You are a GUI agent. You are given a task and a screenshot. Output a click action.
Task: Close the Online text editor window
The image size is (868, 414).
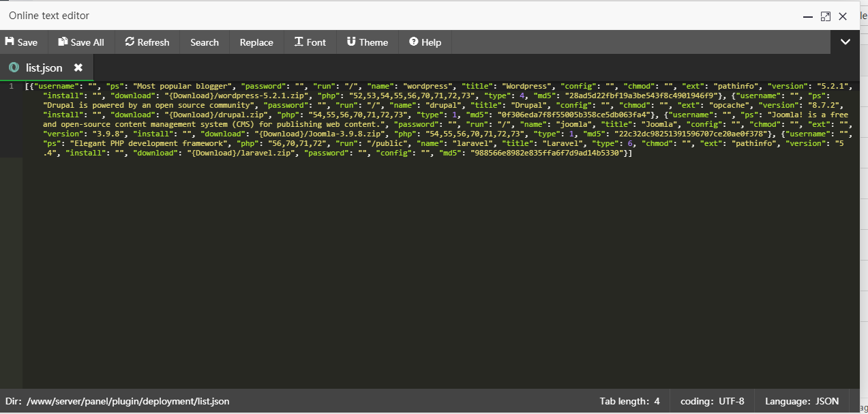[x=843, y=16]
